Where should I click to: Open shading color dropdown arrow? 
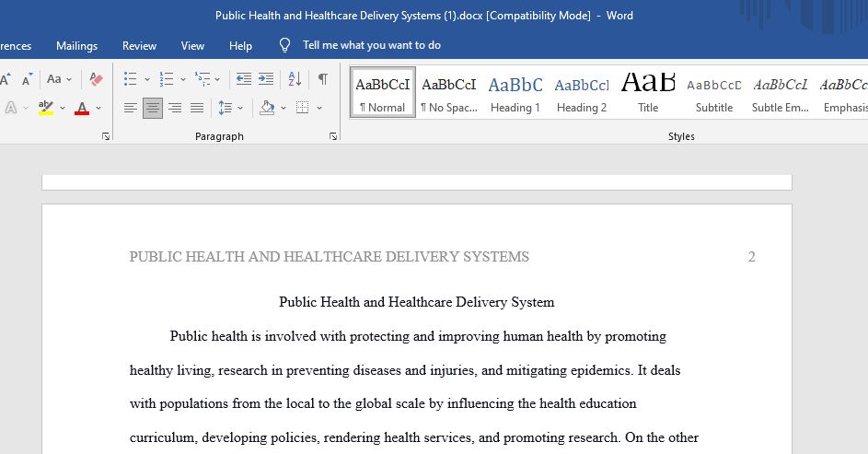(283, 108)
